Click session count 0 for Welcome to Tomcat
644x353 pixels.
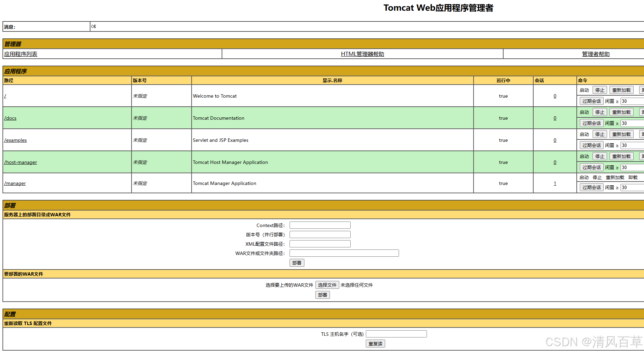pyautogui.click(x=555, y=96)
